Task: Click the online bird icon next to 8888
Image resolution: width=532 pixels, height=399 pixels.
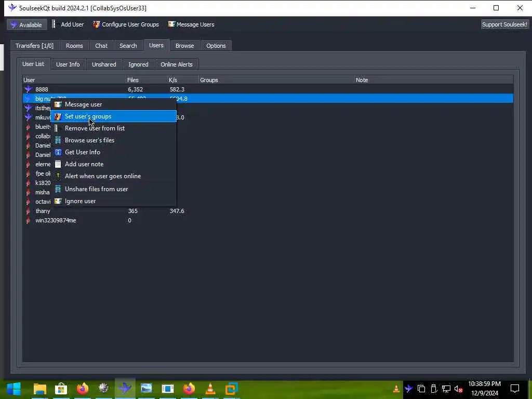Action: (29, 89)
